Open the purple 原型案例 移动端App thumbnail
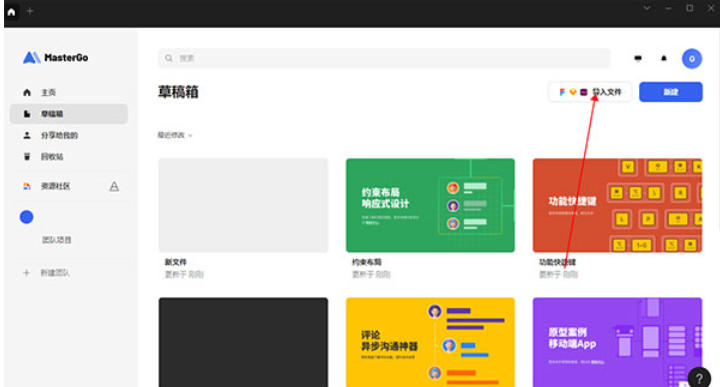Image resolution: width=720 pixels, height=387 pixels. (617, 342)
